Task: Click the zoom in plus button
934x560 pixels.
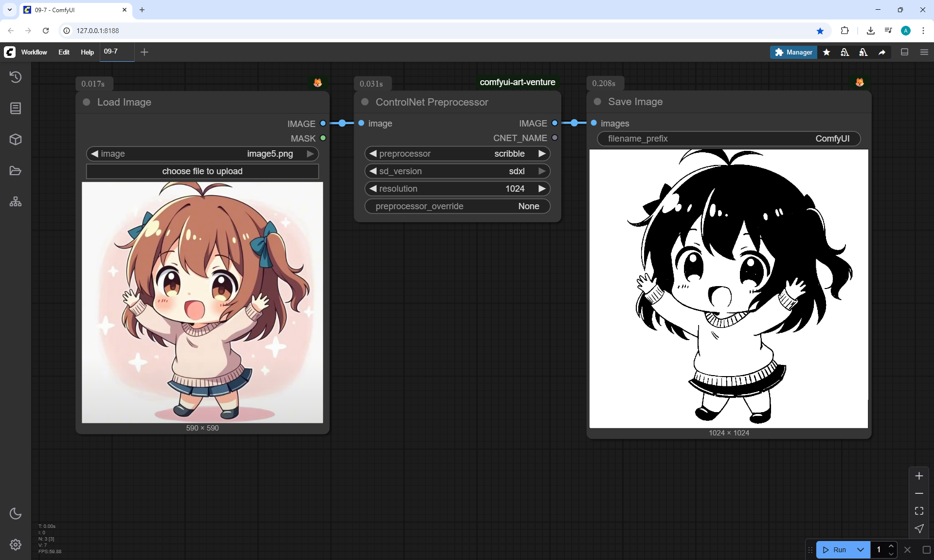Action: pyautogui.click(x=919, y=476)
